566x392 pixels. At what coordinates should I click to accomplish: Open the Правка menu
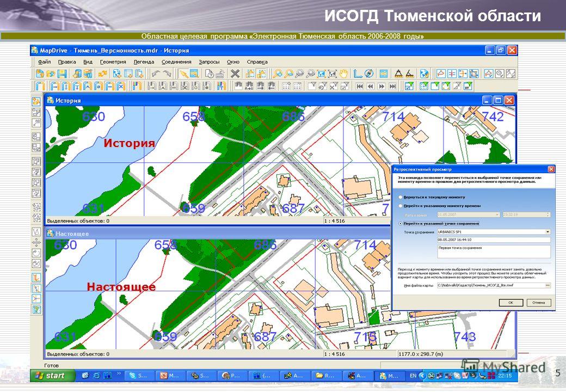pyautogui.click(x=67, y=62)
